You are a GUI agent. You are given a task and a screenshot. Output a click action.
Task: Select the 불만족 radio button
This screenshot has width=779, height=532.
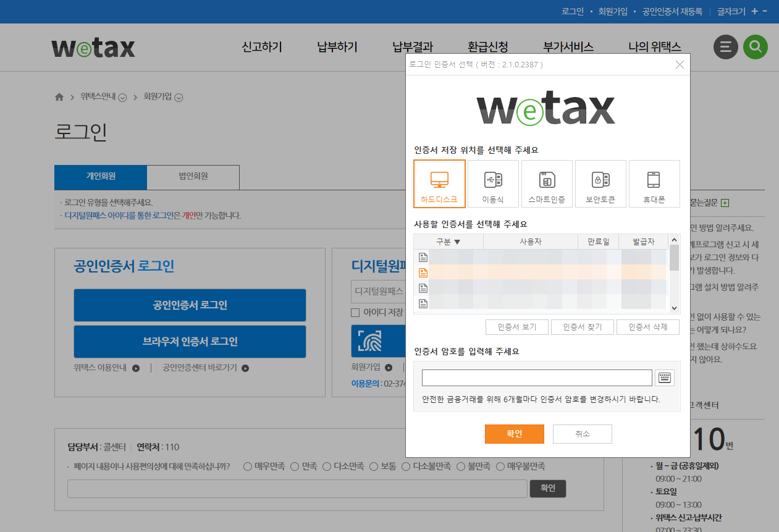pyautogui.click(x=461, y=467)
